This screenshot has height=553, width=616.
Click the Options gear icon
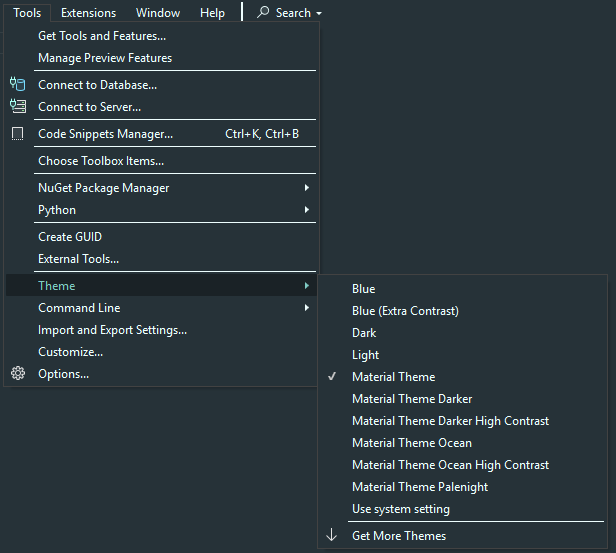(x=17, y=374)
